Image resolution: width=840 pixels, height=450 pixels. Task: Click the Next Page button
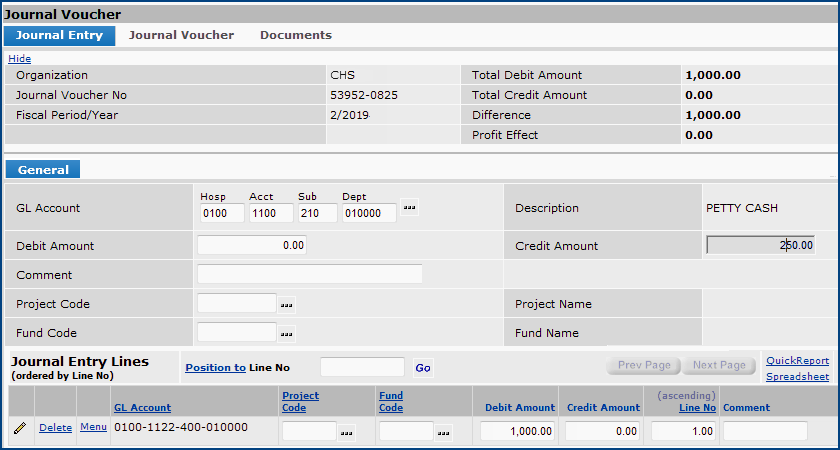(718, 365)
